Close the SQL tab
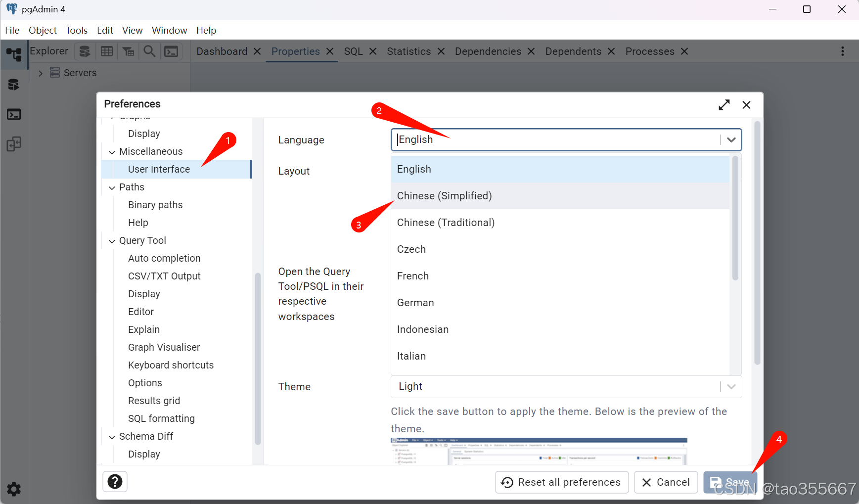This screenshot has width=859, height=504. click(x=373, y=51)
